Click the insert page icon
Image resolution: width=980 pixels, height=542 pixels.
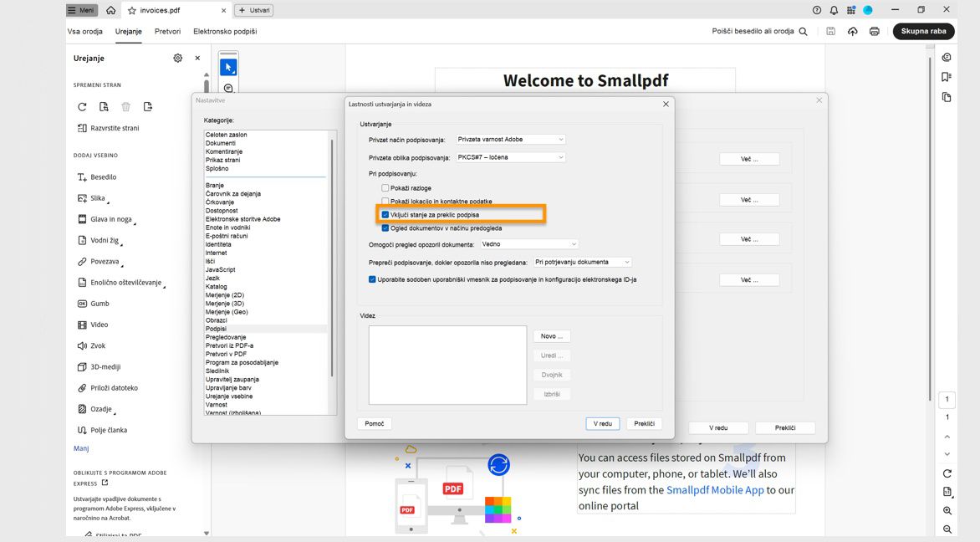147,107
